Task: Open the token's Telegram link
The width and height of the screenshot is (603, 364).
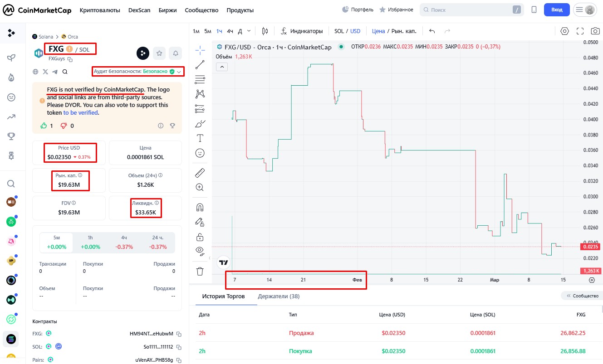Action: point(55,72)
